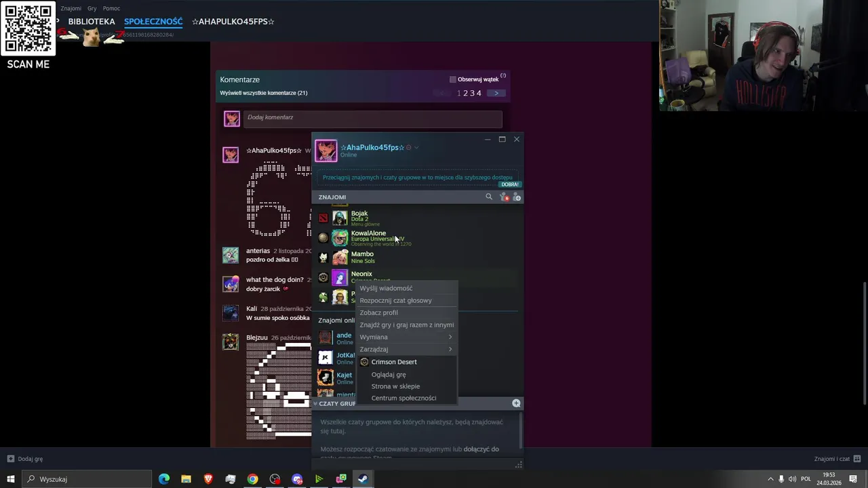The image size is (868, 488).
Task: Click taskbar clock showing 19:53
Action: point(829,479)
